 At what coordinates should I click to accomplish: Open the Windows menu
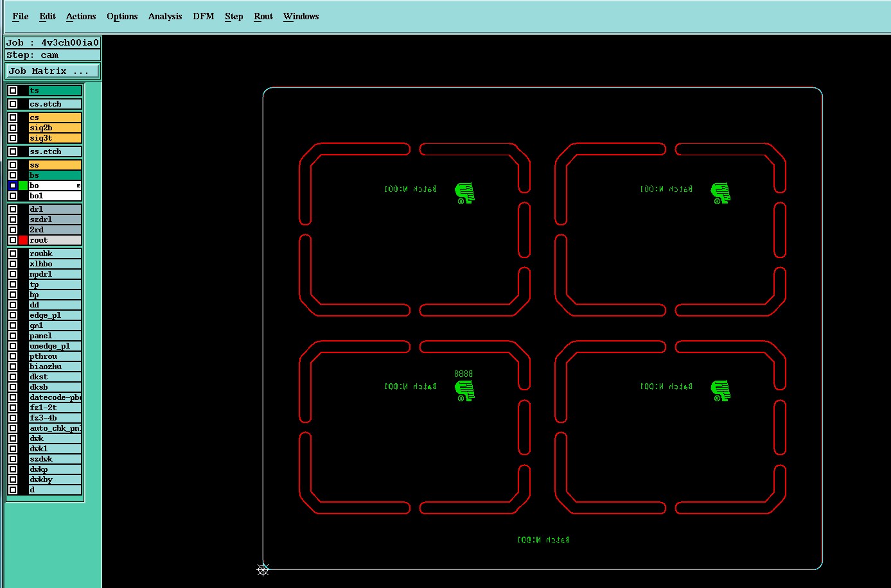[301, 16]
